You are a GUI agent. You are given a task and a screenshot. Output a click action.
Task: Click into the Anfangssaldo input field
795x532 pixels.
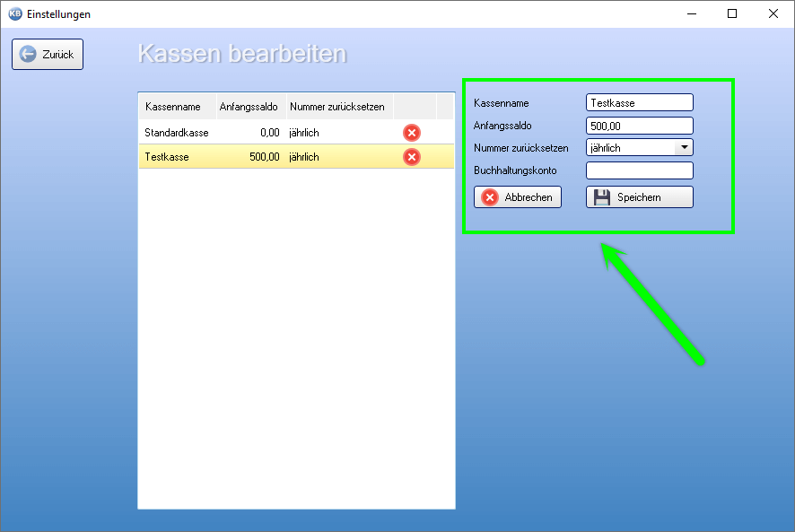click(640, 126)
